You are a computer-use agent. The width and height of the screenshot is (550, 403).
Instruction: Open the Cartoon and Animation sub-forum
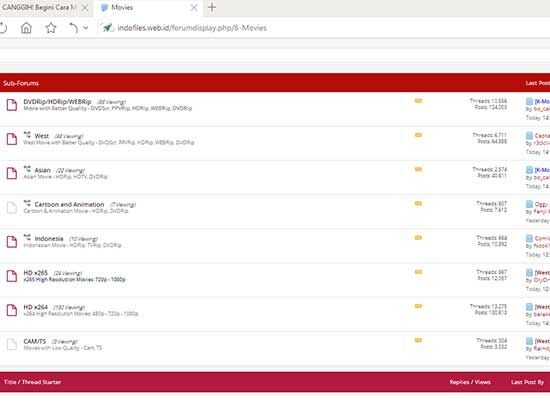coord(69,204)
